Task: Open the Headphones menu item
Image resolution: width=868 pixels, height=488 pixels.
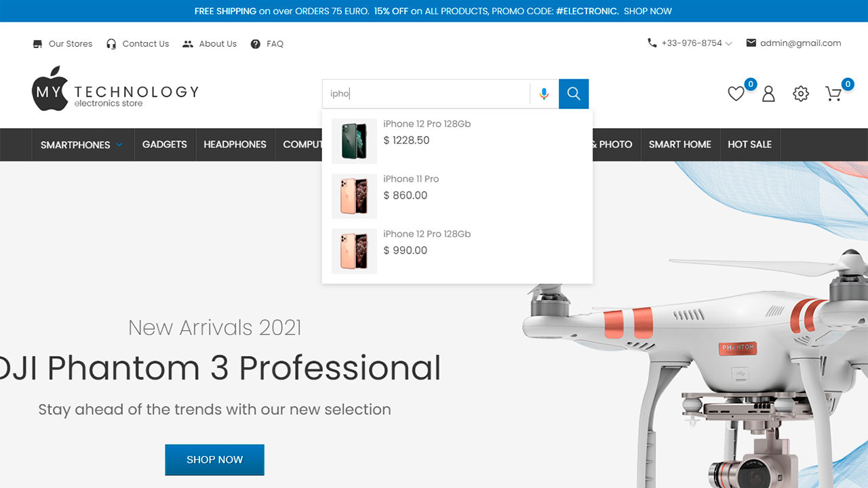Action: (235, 144)
